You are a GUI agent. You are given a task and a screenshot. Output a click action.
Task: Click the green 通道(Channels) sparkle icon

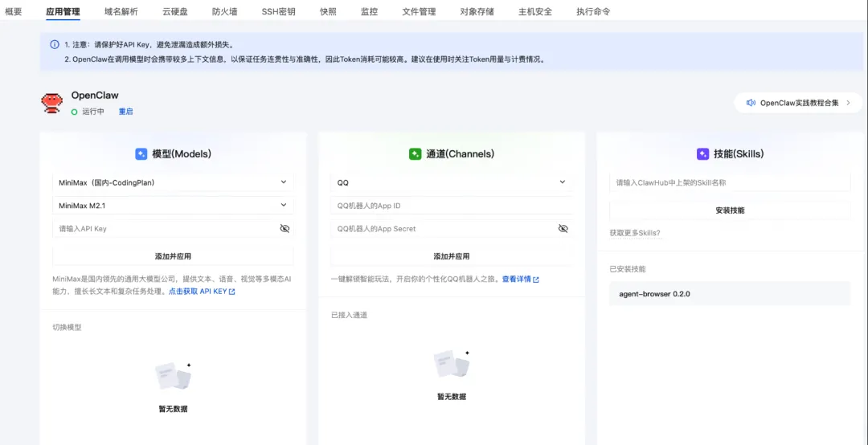point(416,154)
